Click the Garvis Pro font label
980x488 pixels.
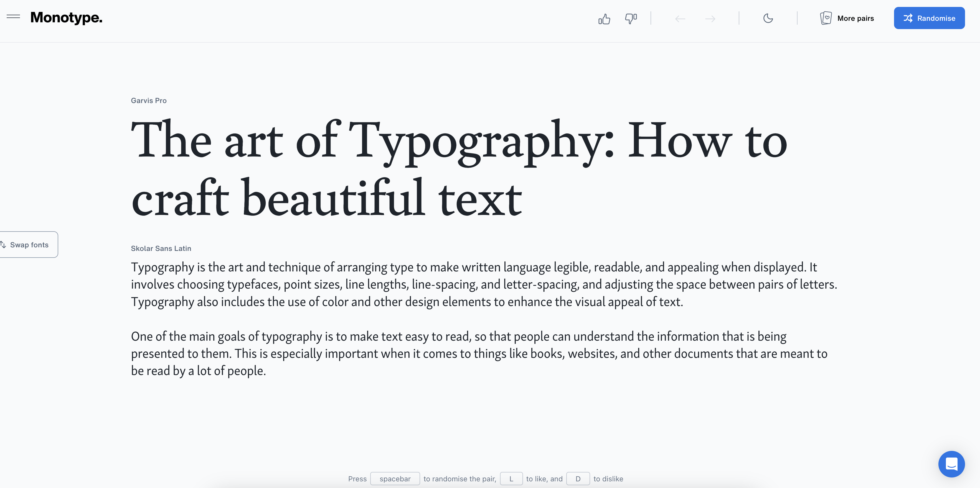pyautogui.click(x=149, y=101)
